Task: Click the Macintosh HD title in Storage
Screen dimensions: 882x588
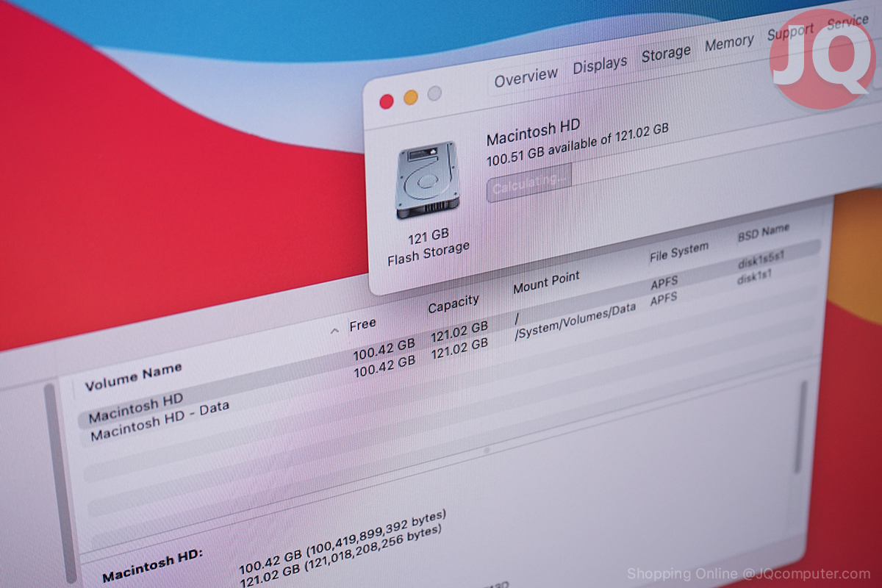Action: tap(534, 132)
